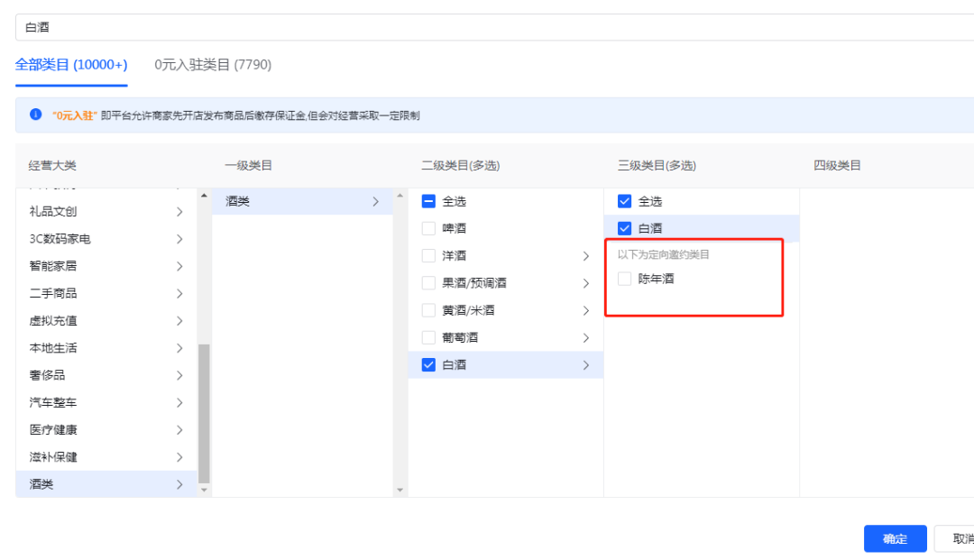Viewport: 974px width, 560px height.
Task: Check the 黄酒/米酒 checkbox
Action: pyautogui.click(x=428, y=309)
